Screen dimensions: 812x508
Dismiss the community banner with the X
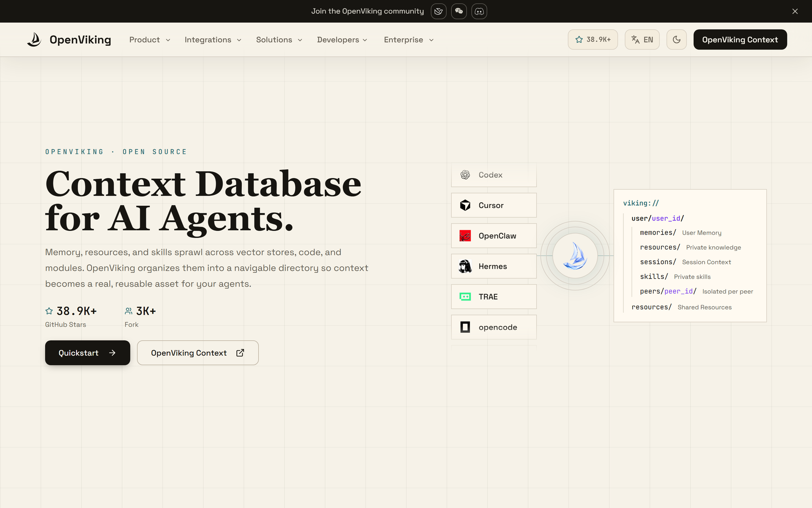tap(795, 11)
